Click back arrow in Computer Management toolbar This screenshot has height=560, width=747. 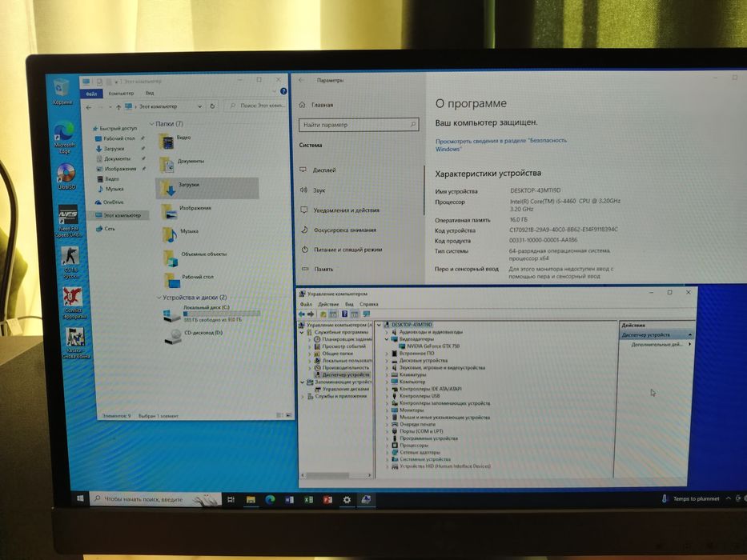pyautogui.click(x=302, y=314)
